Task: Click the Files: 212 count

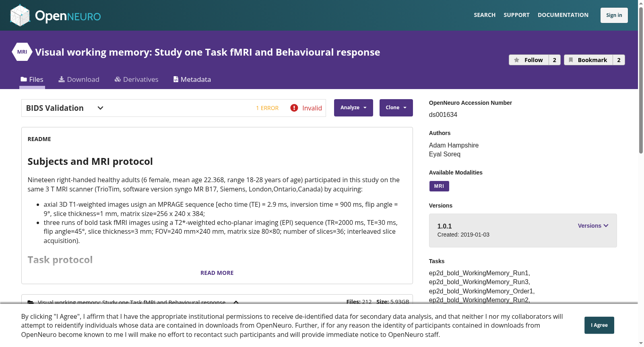Action: pyautogui.click(x=359, y=302)
